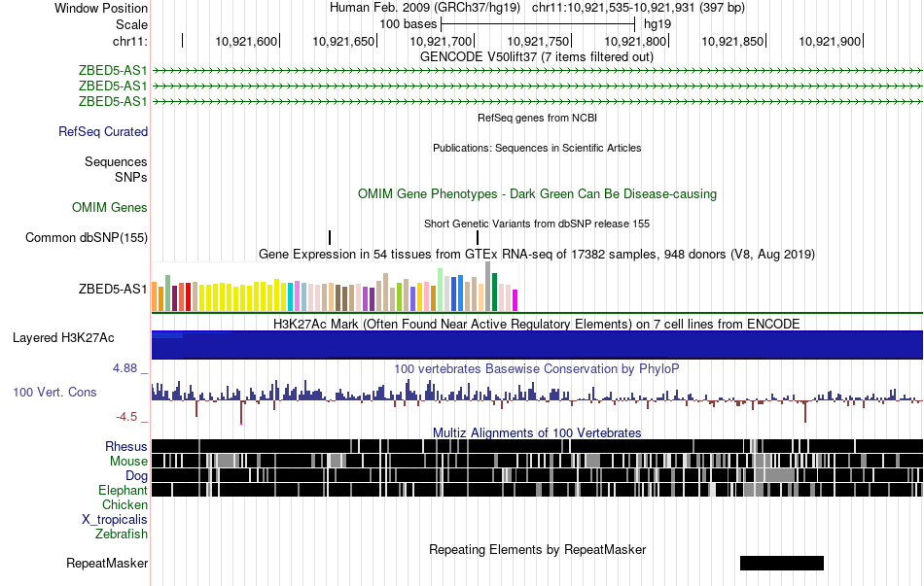
Task: Click the ZBED5-AS1 GTEx expression label
Action: [x=113, y=290]
